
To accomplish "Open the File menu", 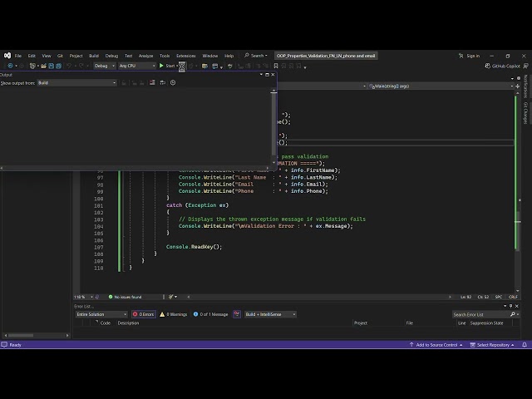I will coord(18,56).
